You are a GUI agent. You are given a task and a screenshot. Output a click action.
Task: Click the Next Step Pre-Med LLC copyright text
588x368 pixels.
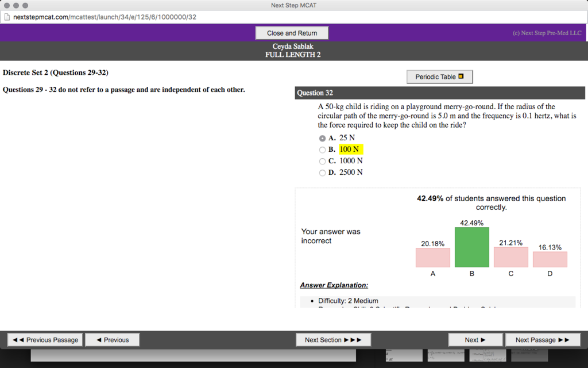click(547, 33)
